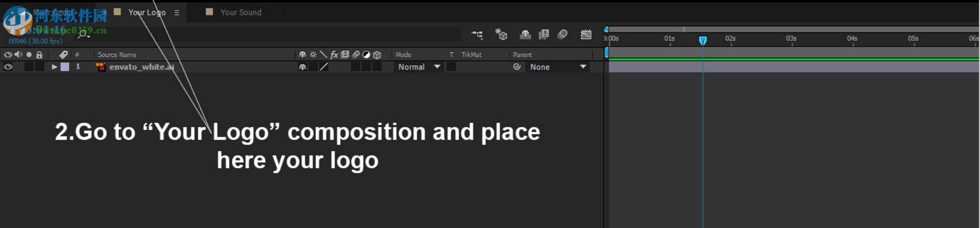This screenshot has width=980, height=228.
Task: Open the Graph Editor
Action: 586,35
